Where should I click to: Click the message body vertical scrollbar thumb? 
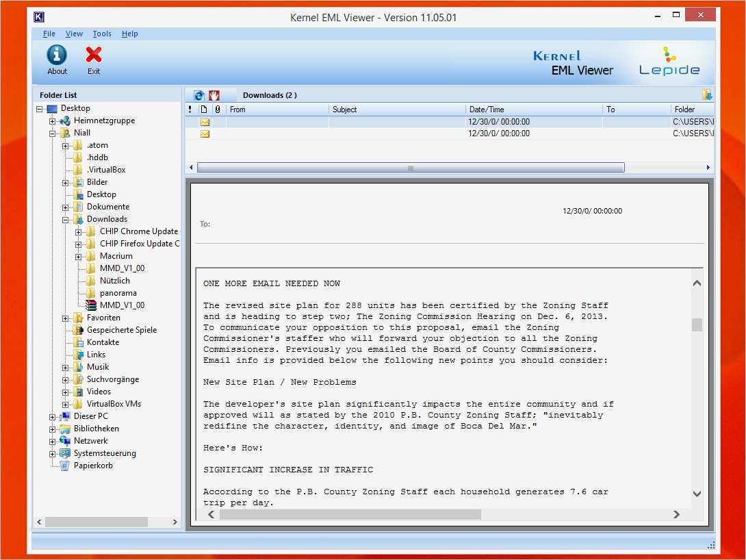coord(697,324)
